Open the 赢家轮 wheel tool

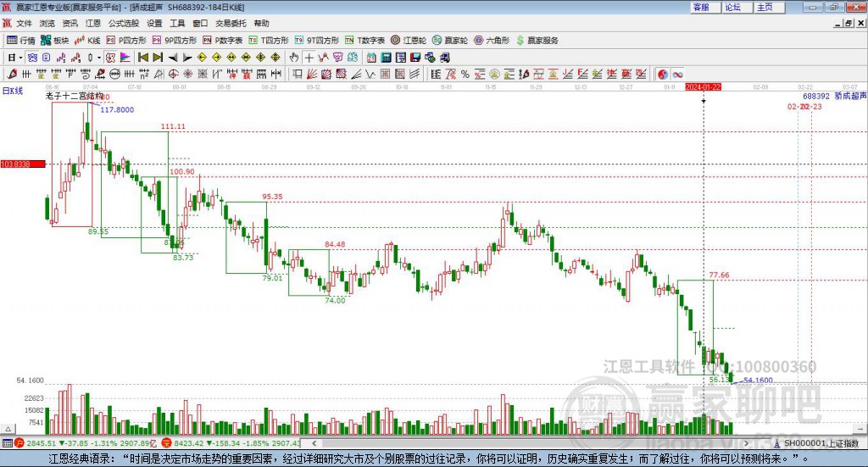449,41
